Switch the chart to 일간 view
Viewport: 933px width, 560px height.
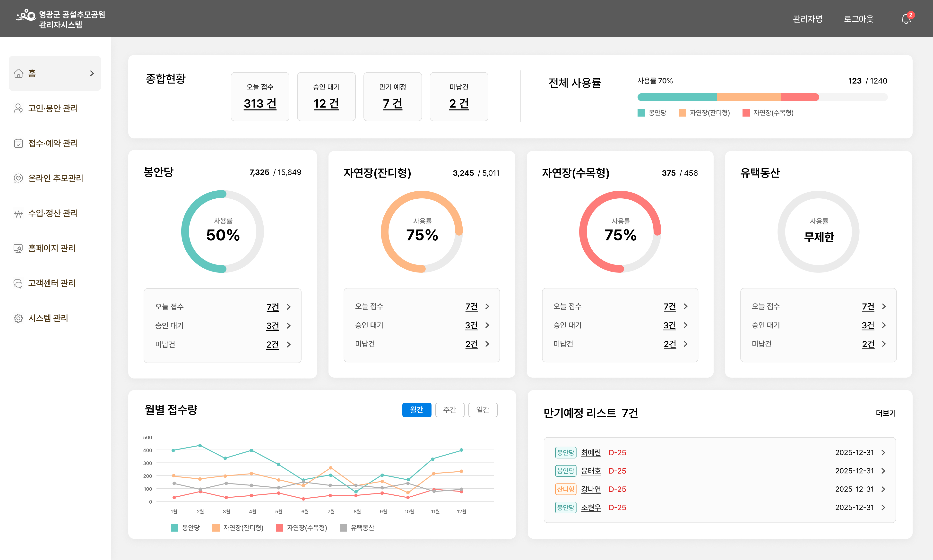[x=483, y=410]
